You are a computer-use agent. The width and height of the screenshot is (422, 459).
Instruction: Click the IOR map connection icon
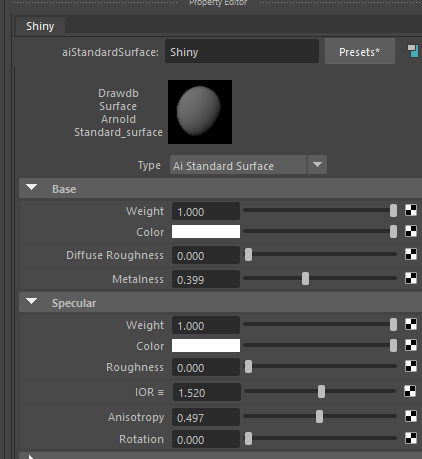pyautogui.click(x=410, y=391)
